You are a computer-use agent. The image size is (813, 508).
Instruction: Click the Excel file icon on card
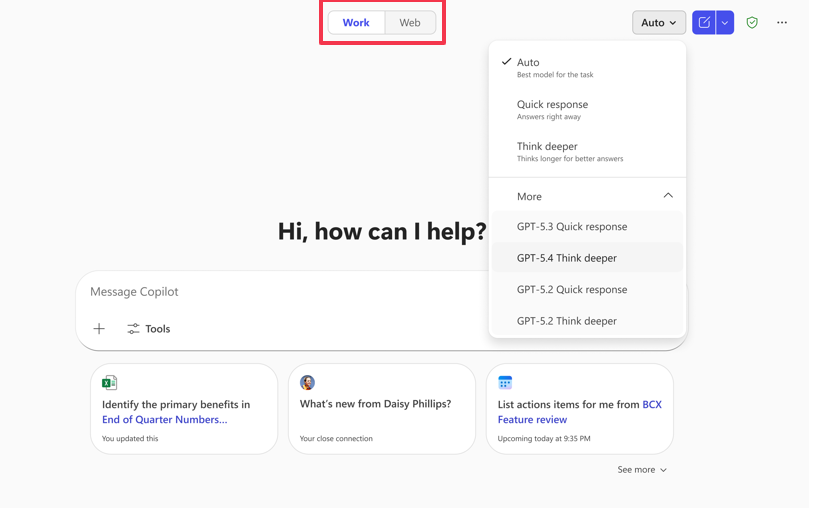[x=109, y=383]
